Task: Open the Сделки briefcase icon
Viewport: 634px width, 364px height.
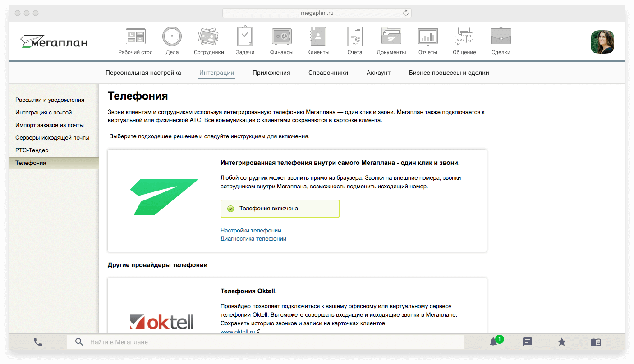Action: tap(501, 36)
